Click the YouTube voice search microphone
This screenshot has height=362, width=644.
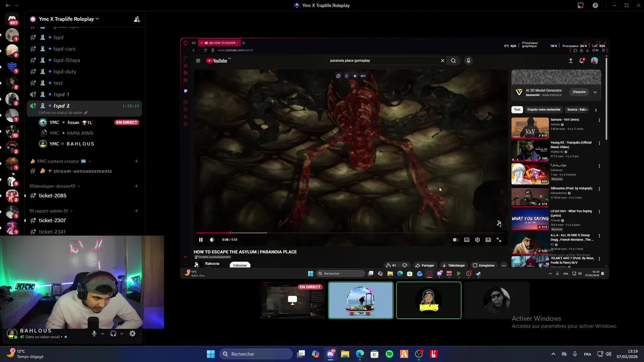pyautogui.click(x=468, y=61)
